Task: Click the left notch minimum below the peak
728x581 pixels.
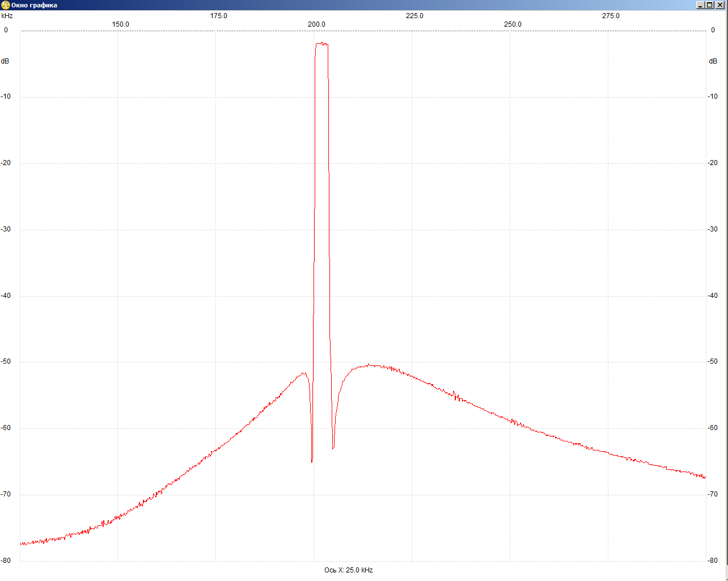Action: click(x=312, y=461)
